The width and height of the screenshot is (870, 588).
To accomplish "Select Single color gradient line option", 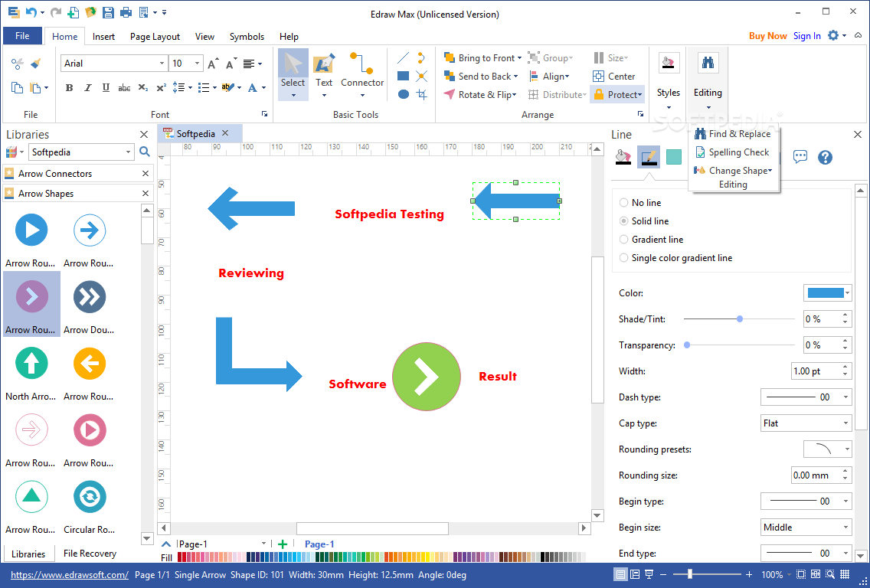I will pos(675,257).
